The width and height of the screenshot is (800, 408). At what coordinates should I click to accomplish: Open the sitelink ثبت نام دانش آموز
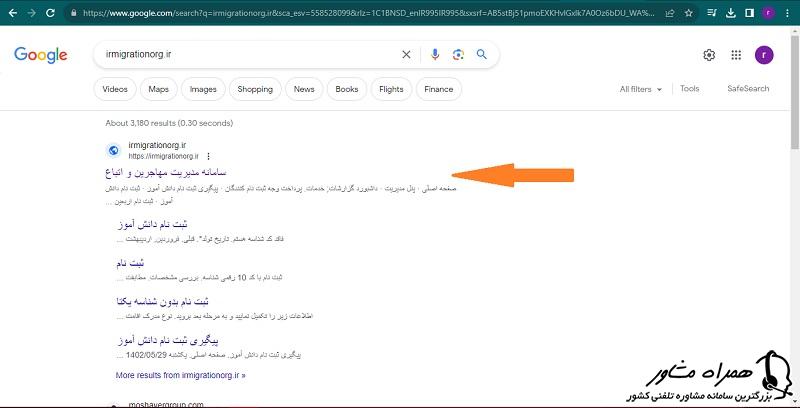point(152,224)
